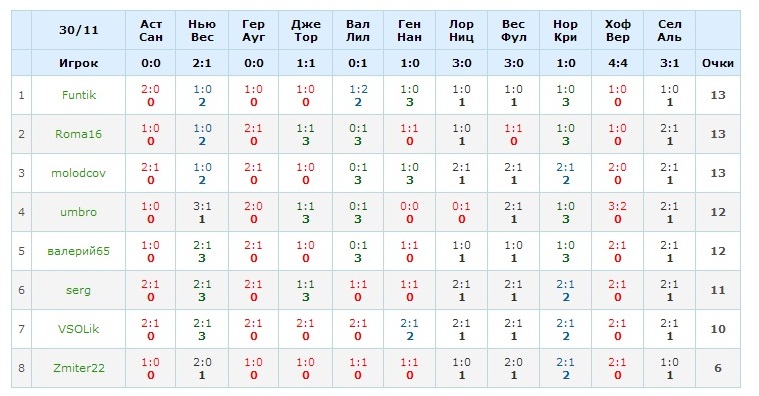
Task: Click the Аст Сан match header
Action: (x=151, y=30)
